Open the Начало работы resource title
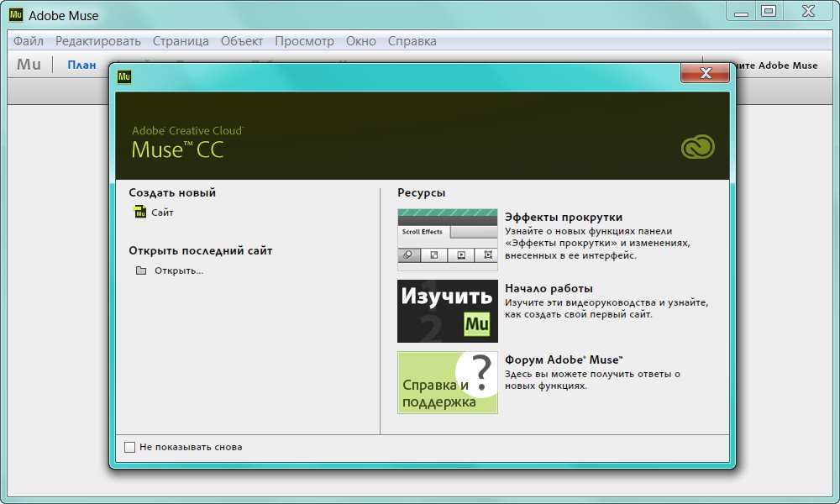The width and height of the screenshot is (840, 504). (549, 288)
